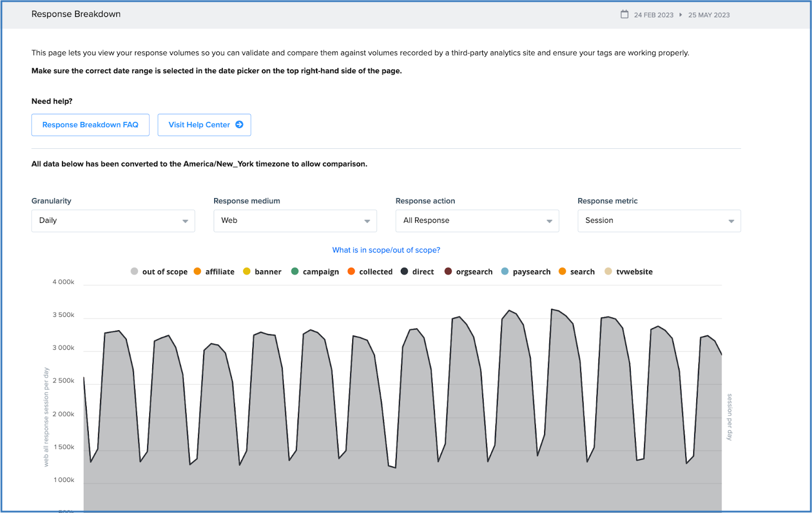This screenshot has height=513, width=812.
Task: Hide the 'direct' series via its legend entry
Action: (x=403, y=271)
